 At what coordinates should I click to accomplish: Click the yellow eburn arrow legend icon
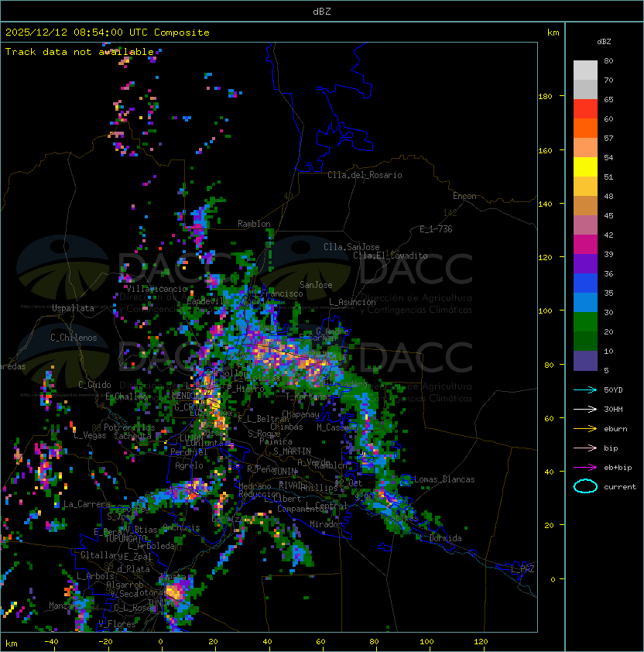(585, 429)
